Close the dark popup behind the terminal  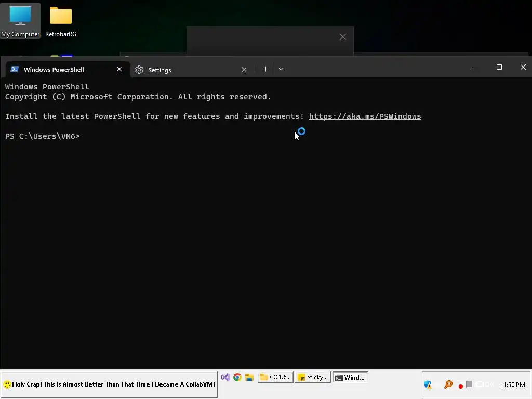(343, 37)
